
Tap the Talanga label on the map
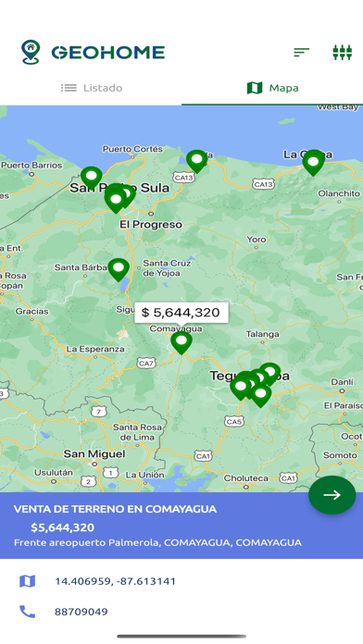(262, 334)
